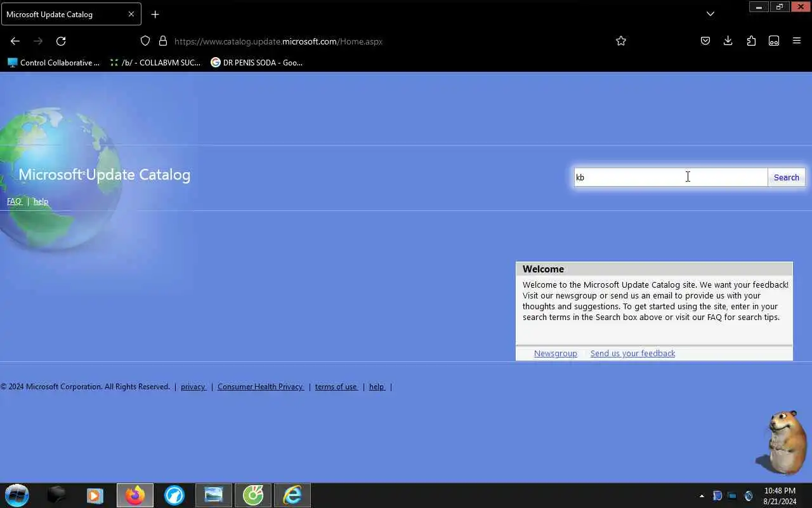This screenshot has height=508, width=812.
Task: Open the media player taskbar icon
Action: 95,495
